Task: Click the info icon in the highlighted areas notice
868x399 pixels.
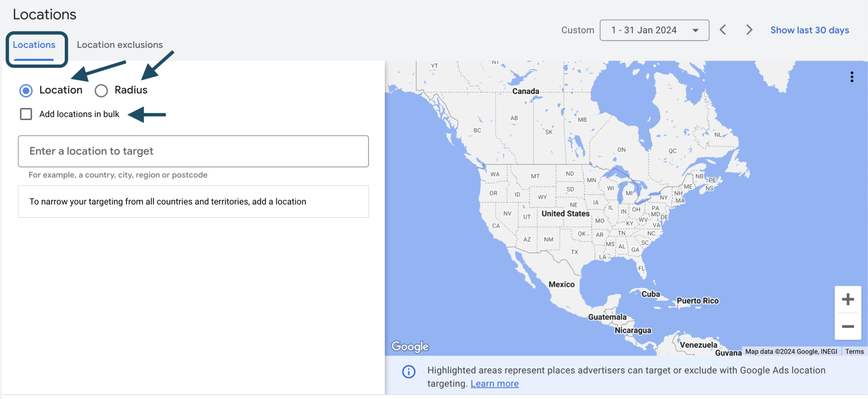Action: coord(408,371)
